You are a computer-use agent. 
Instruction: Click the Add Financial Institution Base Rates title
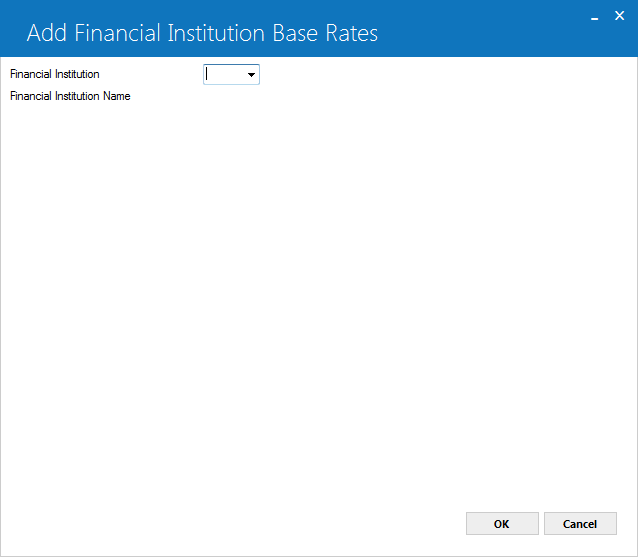[202, 33]
